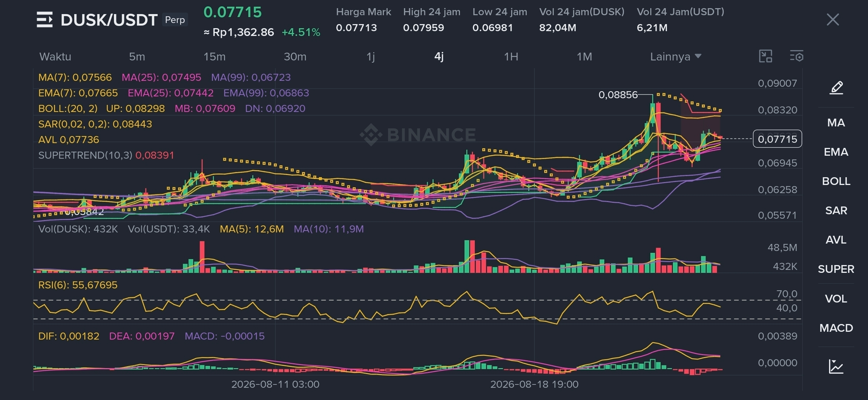Tap the AVL 0,07736 legend
Screen dimensions: 868x400
coord(69,140)
